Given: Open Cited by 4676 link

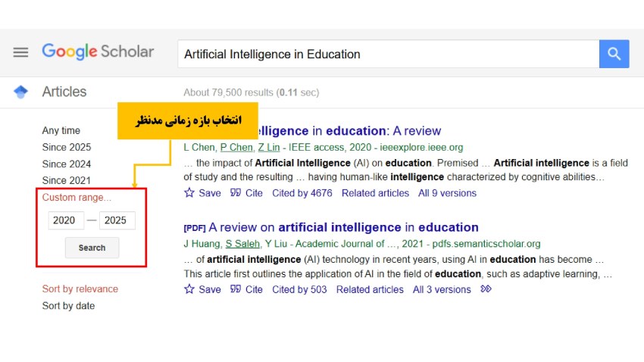Looking at the screenshot, I should coord(302,193).
